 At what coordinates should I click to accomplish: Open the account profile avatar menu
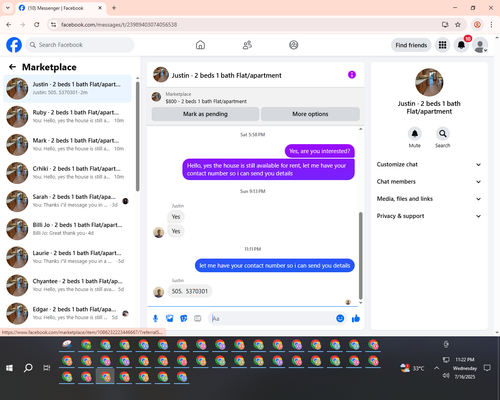[480, 45]
